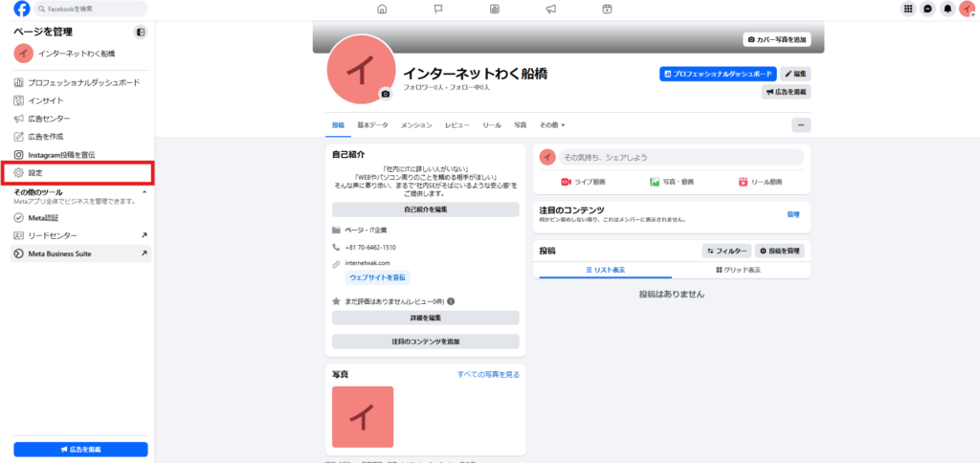Click the info icon beside review rating
Screen dimensions: 980x463
pyautogui.click(x=451, y=301)
